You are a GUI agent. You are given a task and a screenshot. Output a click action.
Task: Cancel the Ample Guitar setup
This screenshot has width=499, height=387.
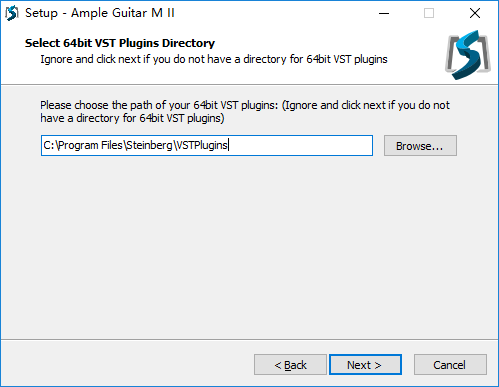[x=450, y=365]
